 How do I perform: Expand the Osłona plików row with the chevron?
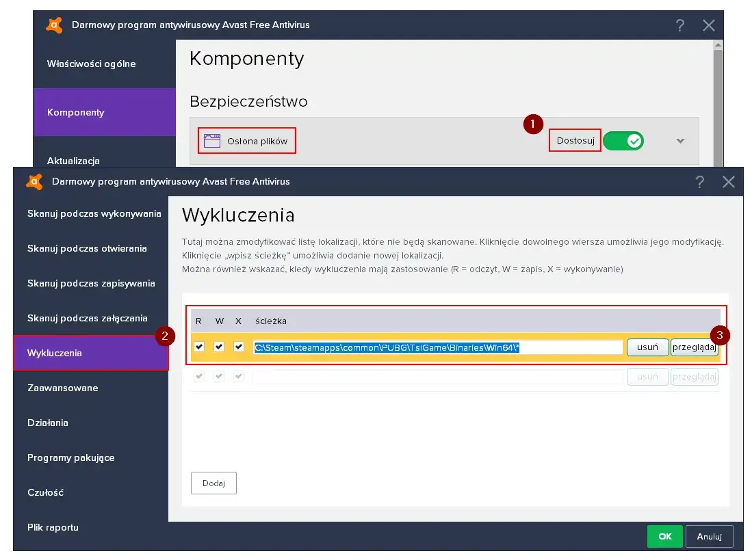(679, 139)
